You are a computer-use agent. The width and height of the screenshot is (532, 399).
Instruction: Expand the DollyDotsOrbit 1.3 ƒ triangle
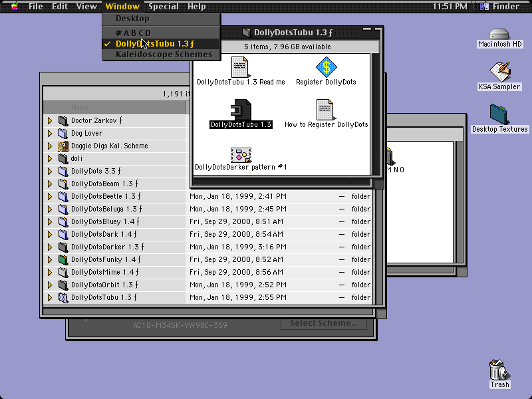pyautogui.click(x=50, y=285)
